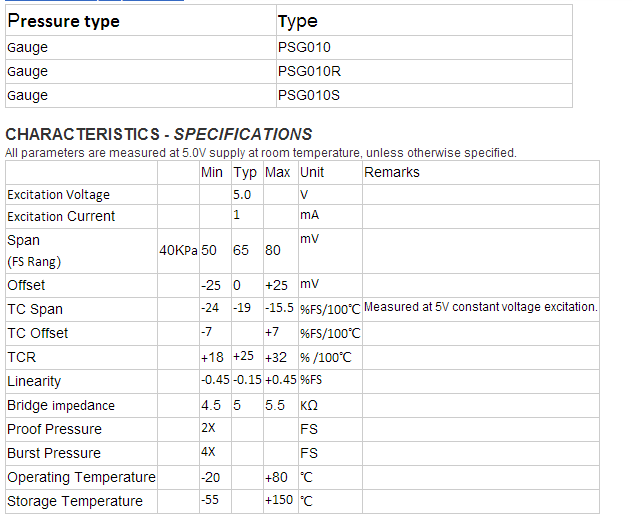
Task: Select the Burst Pressure row label
Action: point(54,453)
